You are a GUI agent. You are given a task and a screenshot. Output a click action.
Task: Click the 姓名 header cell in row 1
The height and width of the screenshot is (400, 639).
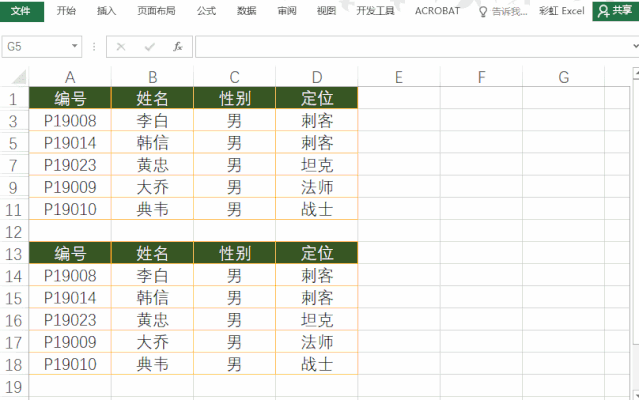(x=152, y=98)
